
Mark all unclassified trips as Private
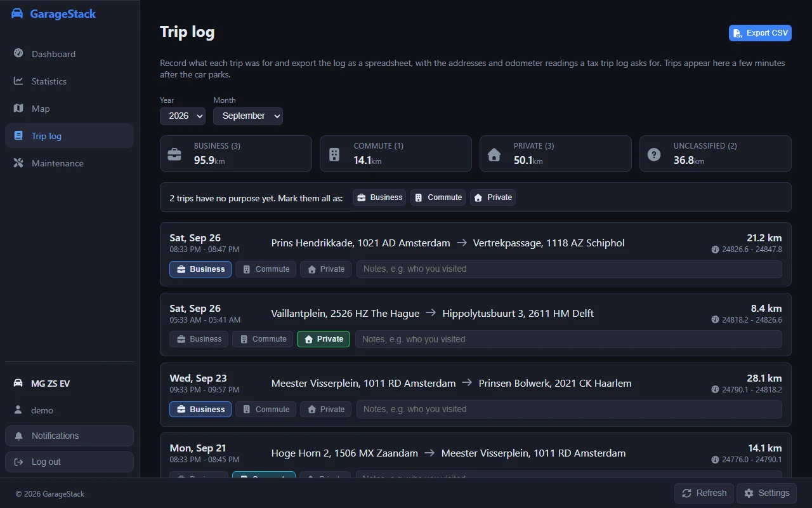coord(492,197)
